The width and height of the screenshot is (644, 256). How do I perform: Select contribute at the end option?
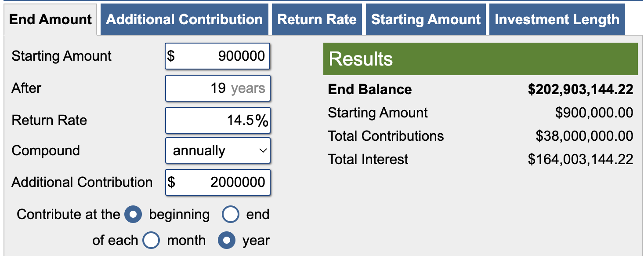click(x=230, y=214)
